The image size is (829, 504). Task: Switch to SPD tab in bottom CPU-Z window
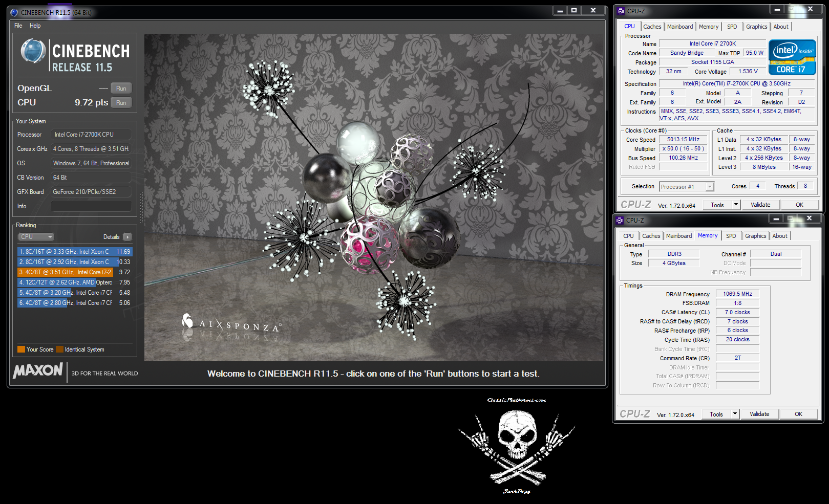point(731,236)
